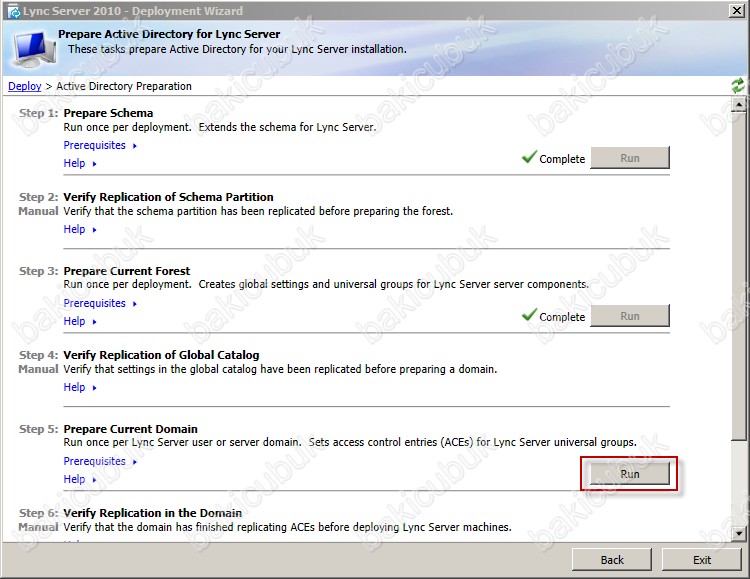Close the Deployment Wizard window
The image size is (750, 579).
(x=736, y=11)
